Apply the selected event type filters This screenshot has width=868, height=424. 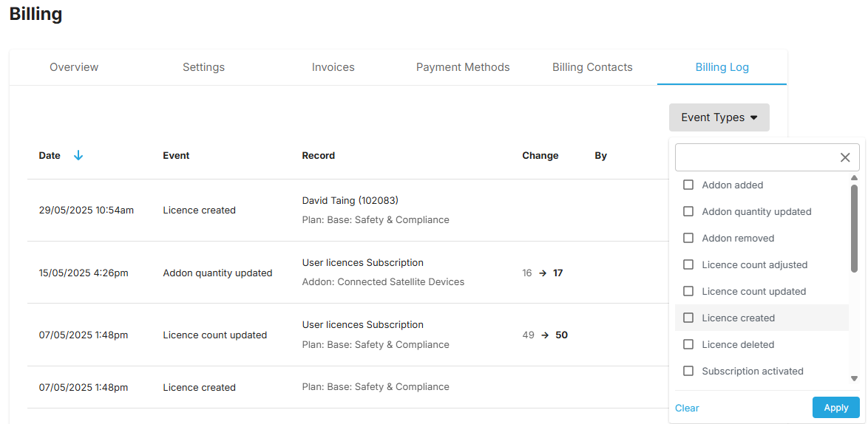tap(836, 408)
